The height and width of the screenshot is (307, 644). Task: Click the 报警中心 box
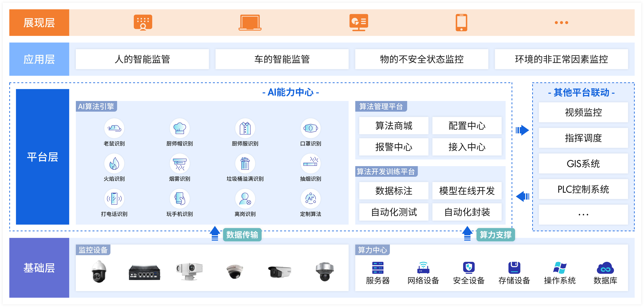[x=394, y=147]
